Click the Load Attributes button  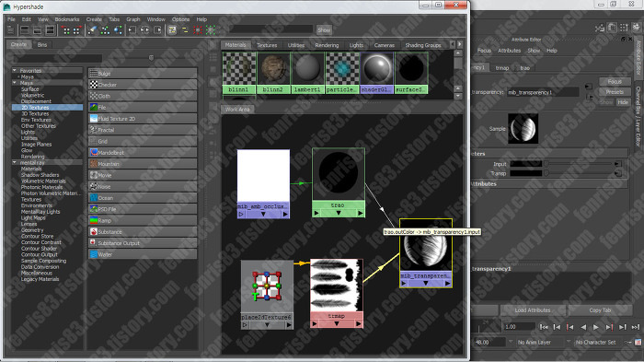(x=533, y=310)
